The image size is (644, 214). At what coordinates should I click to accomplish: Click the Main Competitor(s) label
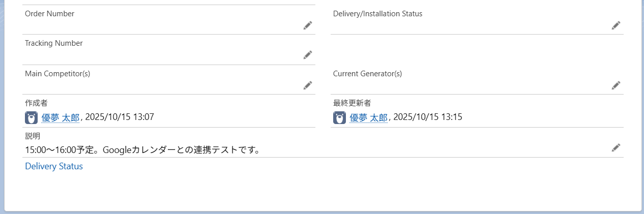[57, 74]
